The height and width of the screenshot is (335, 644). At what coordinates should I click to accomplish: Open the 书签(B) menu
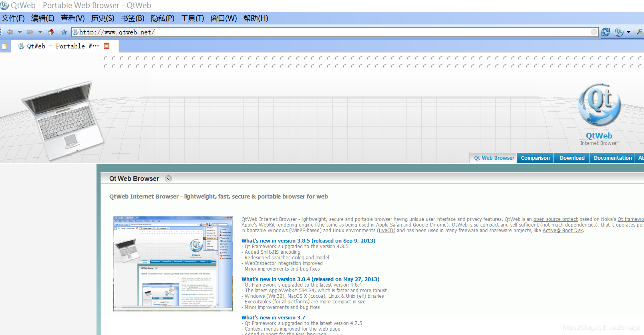pyautogui.click(x=133, y=18)
